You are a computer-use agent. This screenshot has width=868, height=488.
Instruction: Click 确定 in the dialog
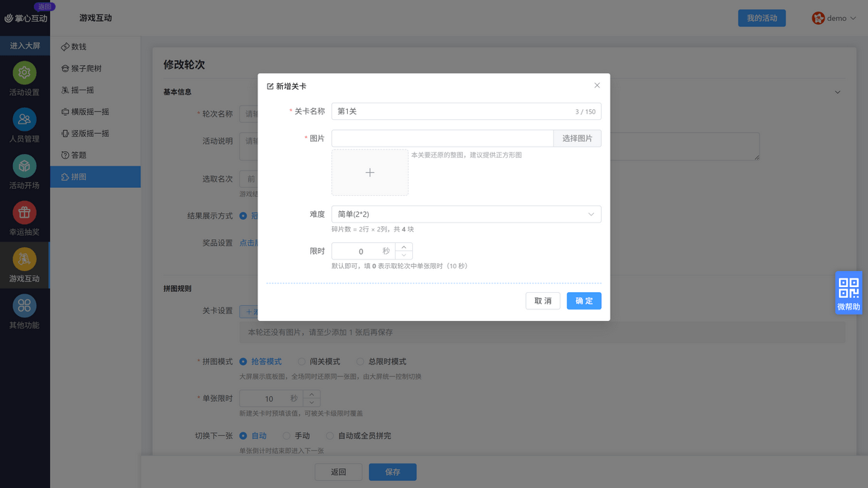click(584, 301)
